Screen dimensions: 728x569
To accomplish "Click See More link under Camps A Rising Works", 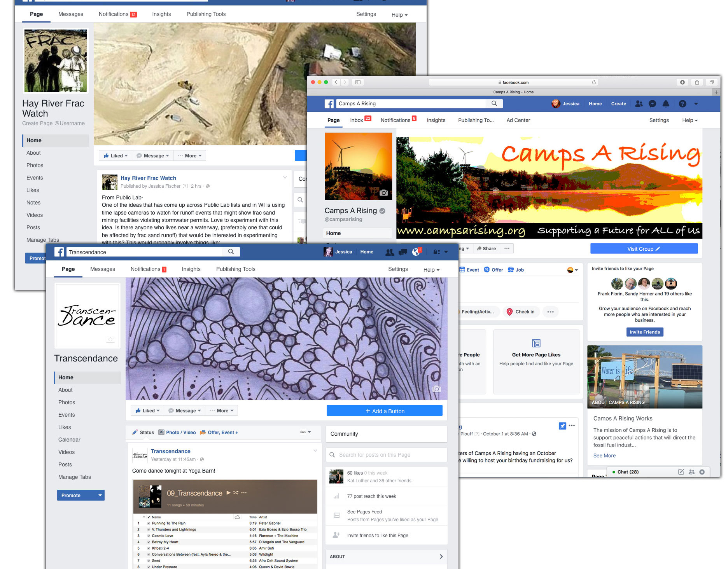I will tap(604, 456).
